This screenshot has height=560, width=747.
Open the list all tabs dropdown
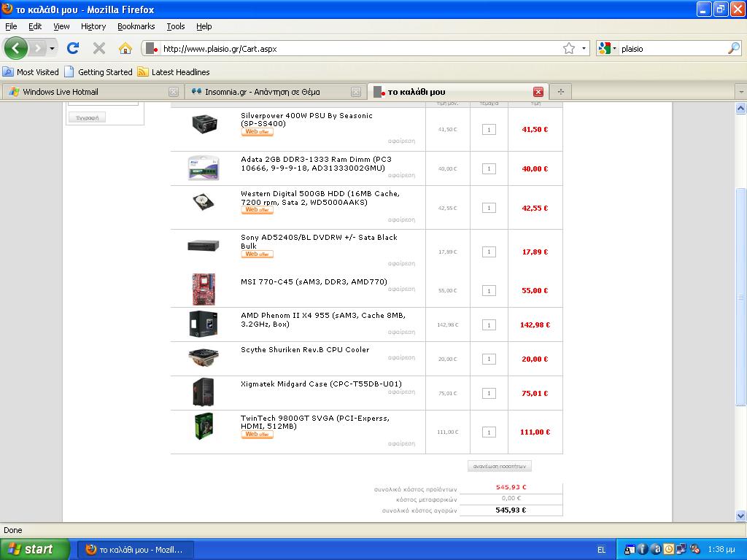741,91
